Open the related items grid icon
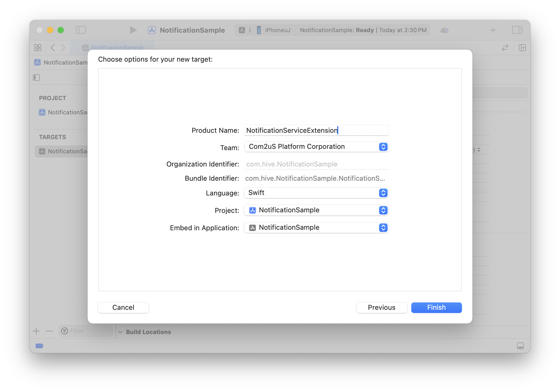This screenshot has width=560, height=392. coord(38,48)
